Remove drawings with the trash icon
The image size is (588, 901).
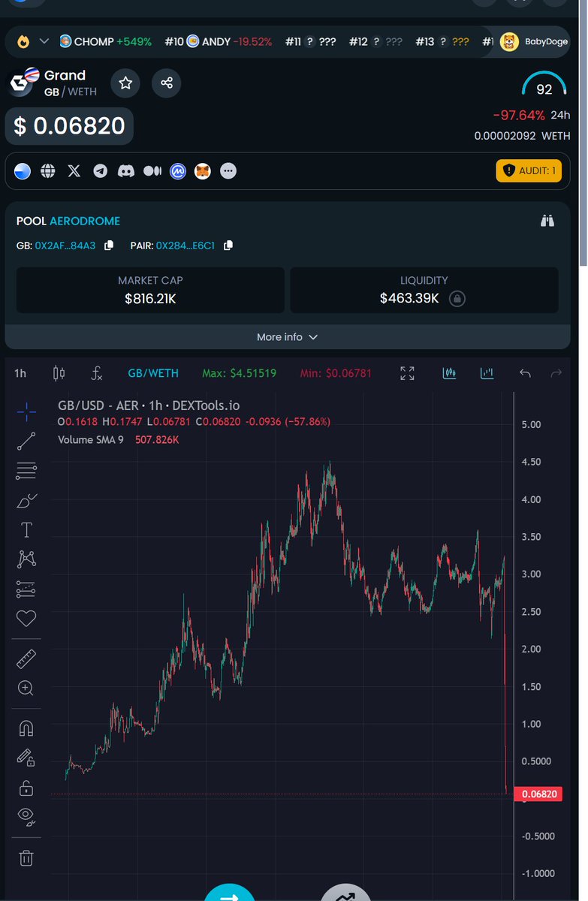point(26,857)
